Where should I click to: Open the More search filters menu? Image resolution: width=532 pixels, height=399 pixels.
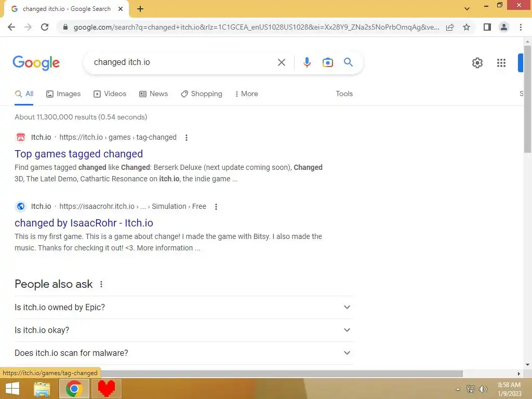(x=246, y=94)
